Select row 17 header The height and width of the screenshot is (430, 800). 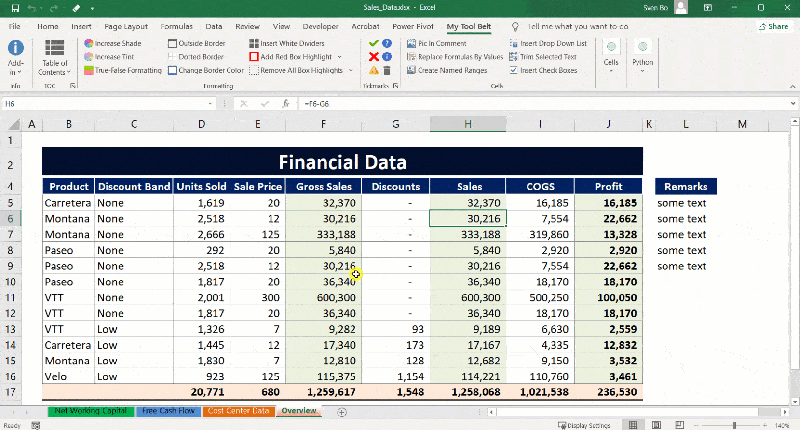click(x=10, y=392)
